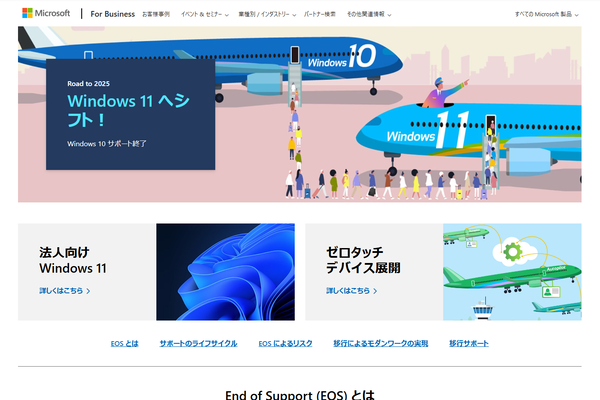600x400 pixels.
Task: Click the ゼロタッチ デバイス展開 card heading
Action: pyautogui.click(x=363, y=260)
